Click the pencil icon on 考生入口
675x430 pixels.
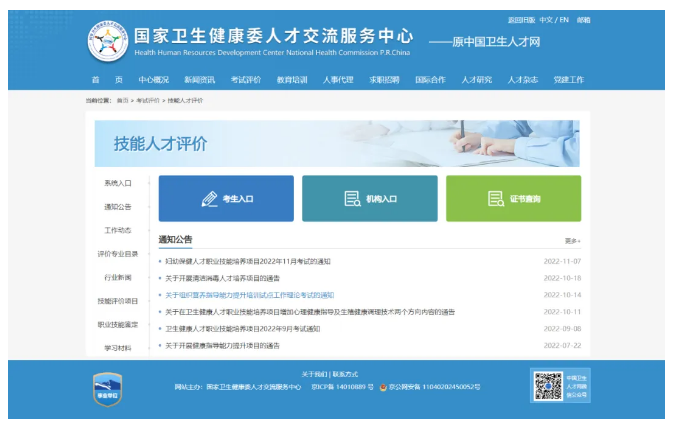point(210,199)
